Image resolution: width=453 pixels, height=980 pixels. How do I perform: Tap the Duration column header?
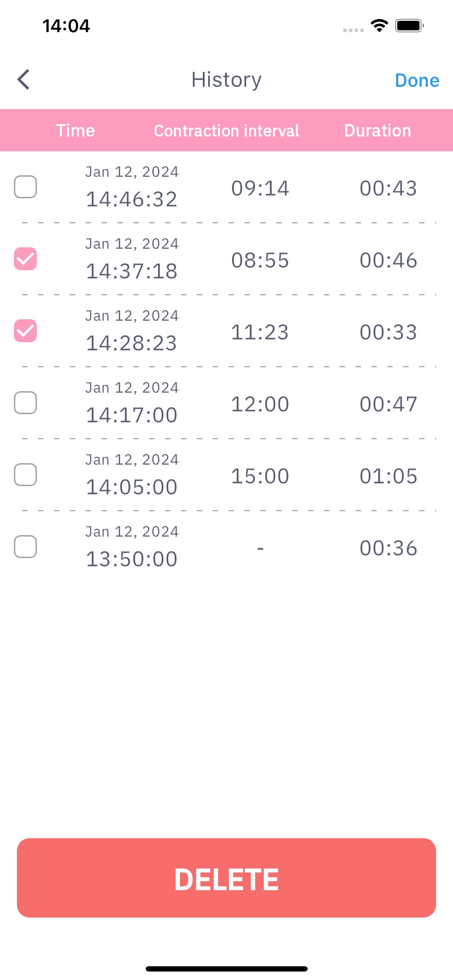coord(378,131)
